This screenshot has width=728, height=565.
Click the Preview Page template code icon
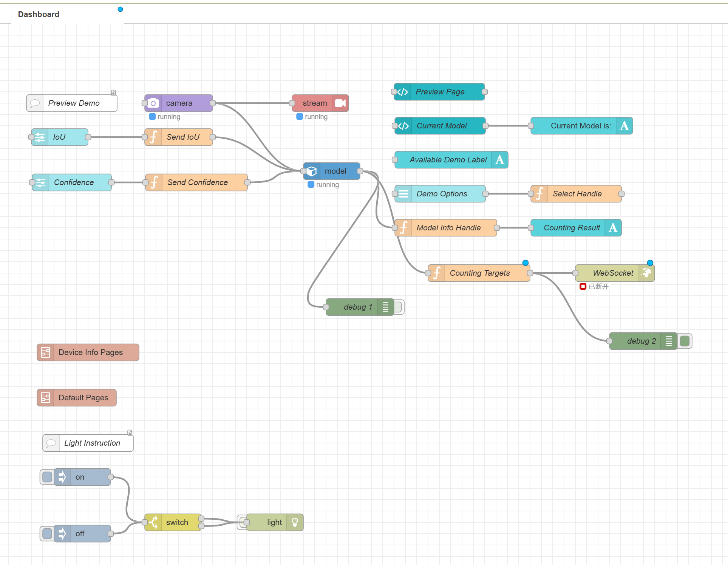click(403, 92)
